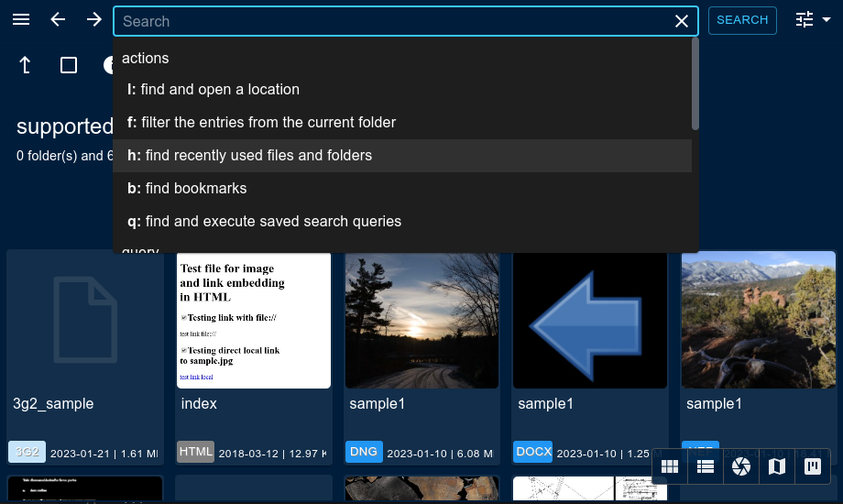Click the DOCX extension tag

tap(532, 452)
